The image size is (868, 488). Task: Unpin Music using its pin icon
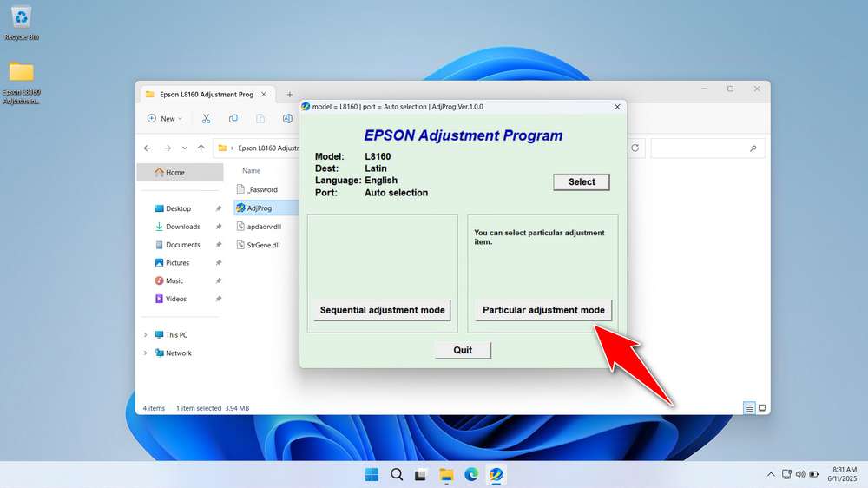click(219, 280)
